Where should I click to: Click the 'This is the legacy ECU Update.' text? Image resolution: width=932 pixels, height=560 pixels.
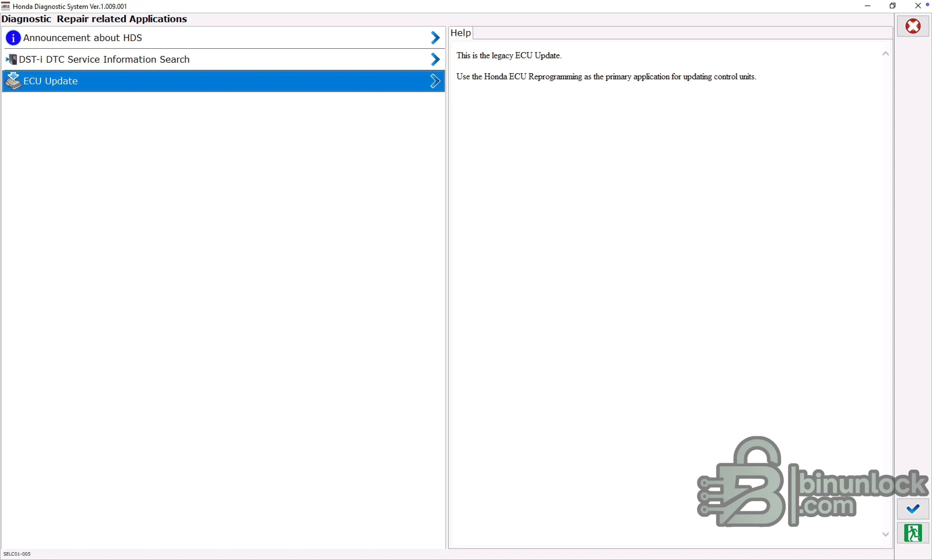coord(509,55)
